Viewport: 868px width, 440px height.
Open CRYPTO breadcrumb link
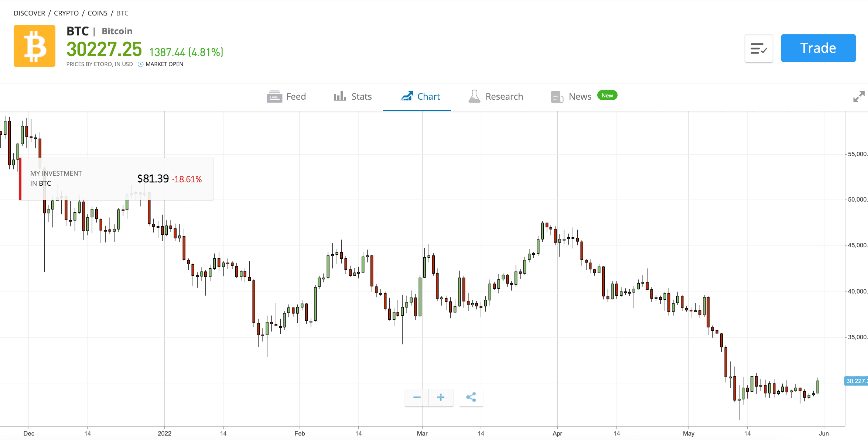[66, 13]
